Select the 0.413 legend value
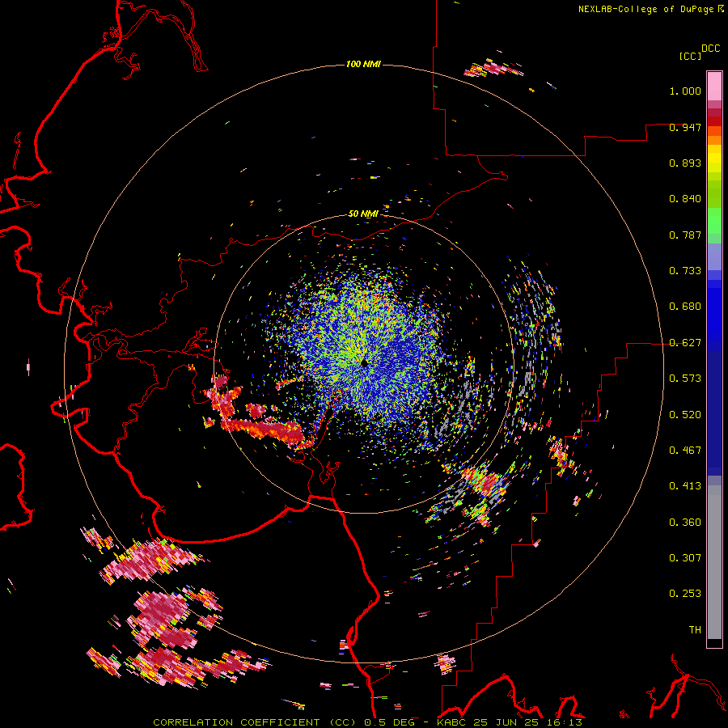Screen dimensions: 728x728 tap(685, 486)
